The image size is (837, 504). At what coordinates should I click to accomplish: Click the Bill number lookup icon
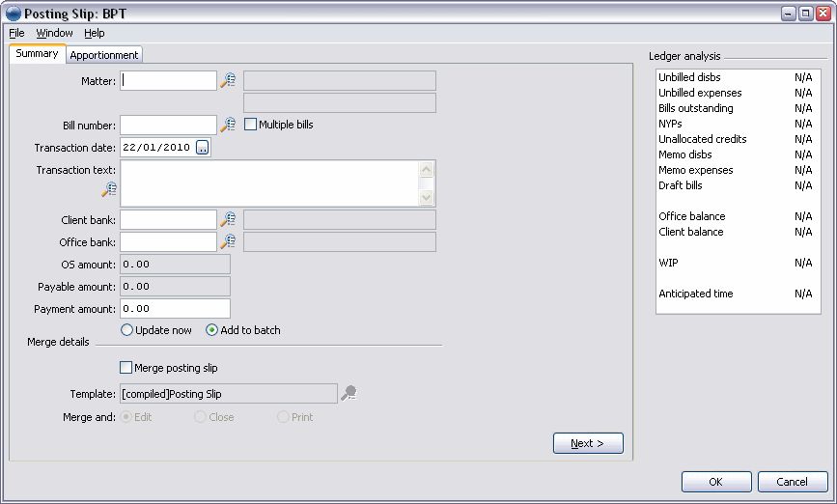click(228, 125)
